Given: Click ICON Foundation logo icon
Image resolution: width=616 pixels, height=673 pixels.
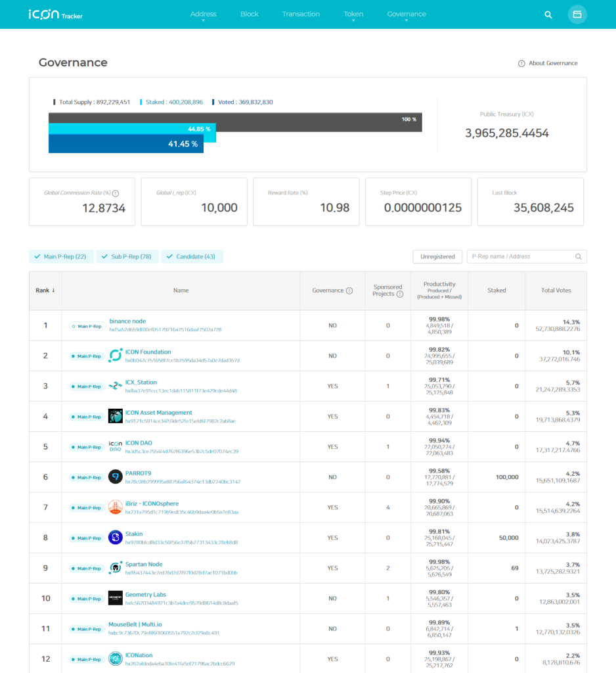Looking at the screenshot, I should tap(116, 356).
